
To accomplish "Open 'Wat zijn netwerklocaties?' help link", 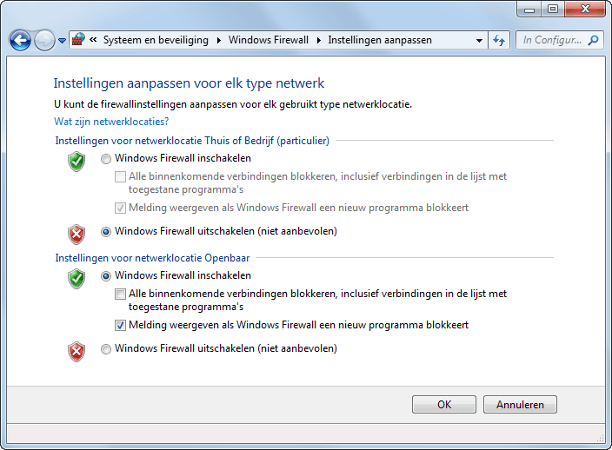I will tap(111, 120).
